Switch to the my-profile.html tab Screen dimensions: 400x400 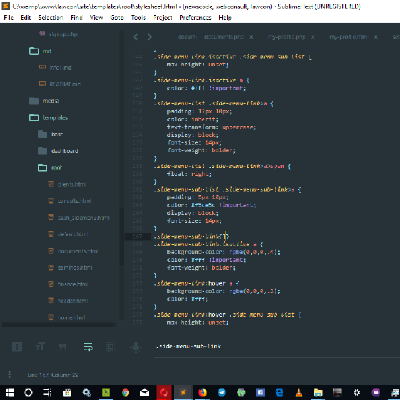(348, 37)
